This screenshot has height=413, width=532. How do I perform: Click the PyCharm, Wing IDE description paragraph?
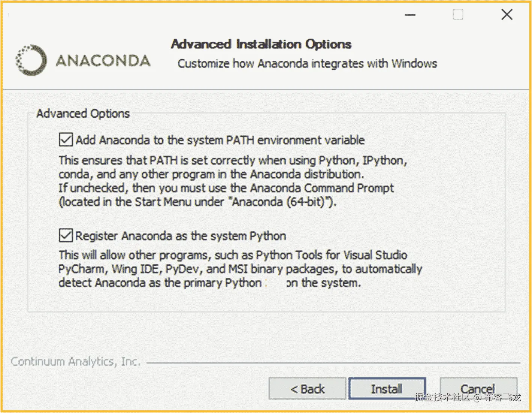(240, 269)
